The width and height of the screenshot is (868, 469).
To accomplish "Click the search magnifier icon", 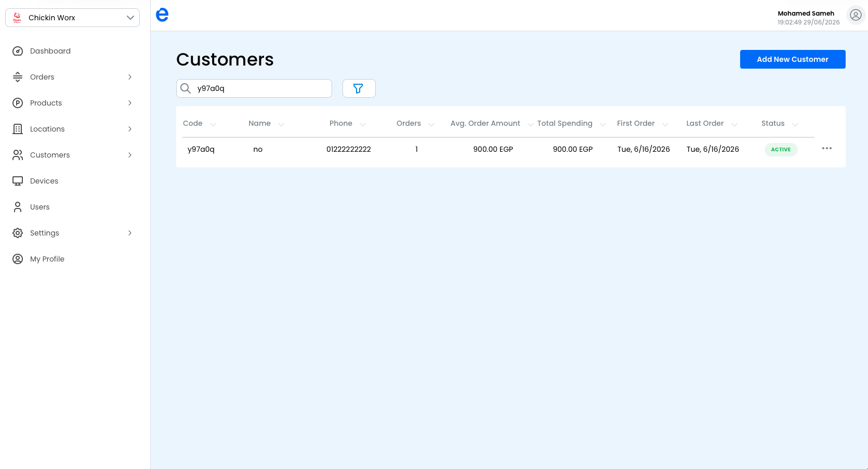I will coord(186,88).
